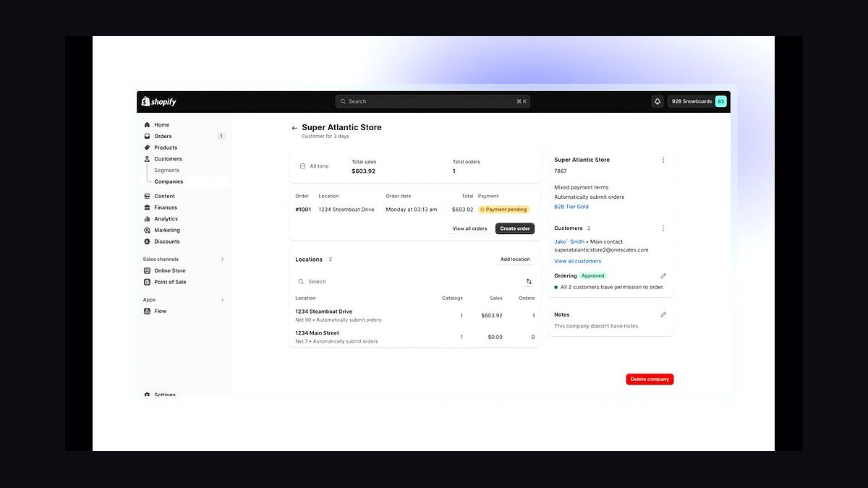Focus the Locations search field
Viewport: 868px width, 488px height.
pos(407,282)
